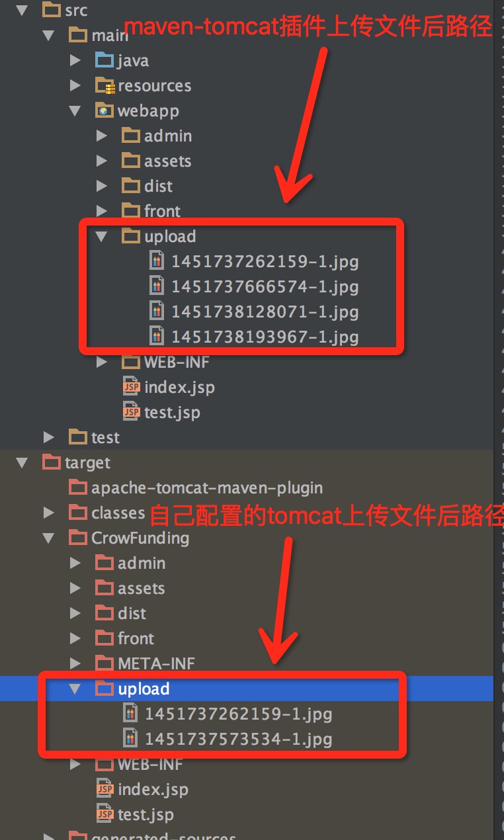504x840 pixels.
Task: Collapse selected upload folder arrow in target
Action: pyautogui.click(x=75, y=689)
